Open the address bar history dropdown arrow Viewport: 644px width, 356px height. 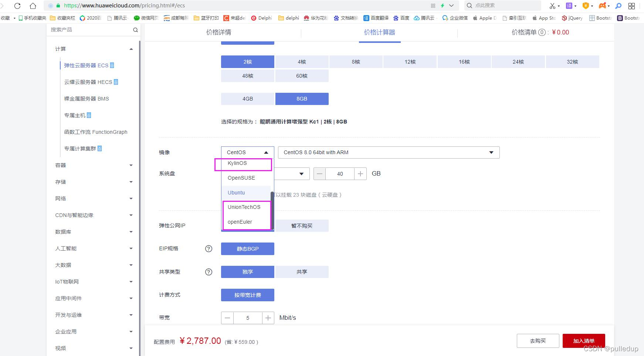coord(451,6)
